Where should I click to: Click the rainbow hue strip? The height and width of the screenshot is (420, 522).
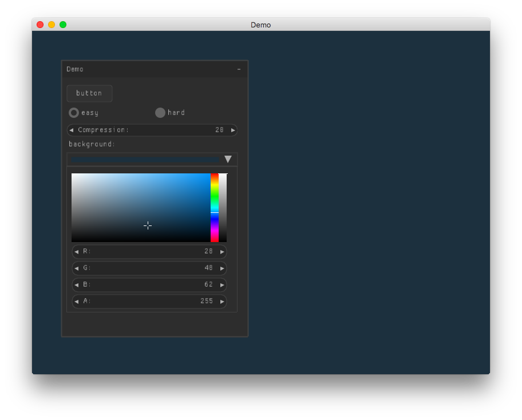click(x=215, y=207)
